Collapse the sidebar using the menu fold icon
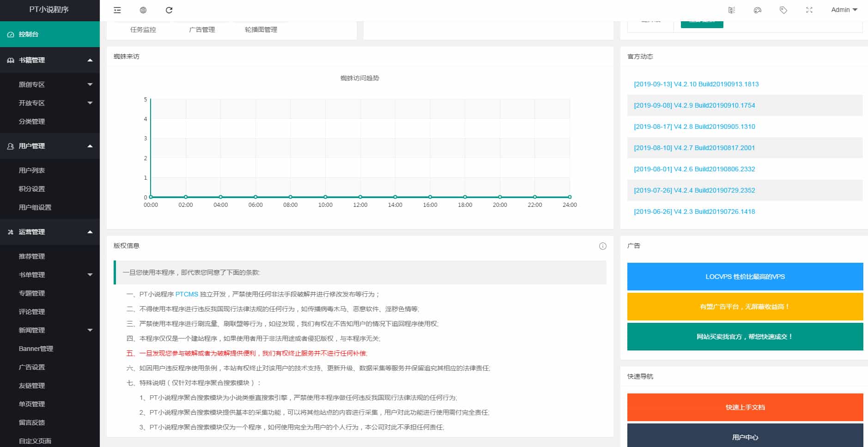Screen dimensions: 868x447 [117, 10]
